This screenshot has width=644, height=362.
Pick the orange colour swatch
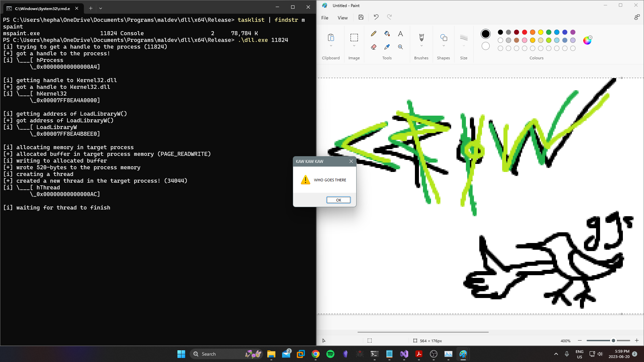[x=533, y=32]
